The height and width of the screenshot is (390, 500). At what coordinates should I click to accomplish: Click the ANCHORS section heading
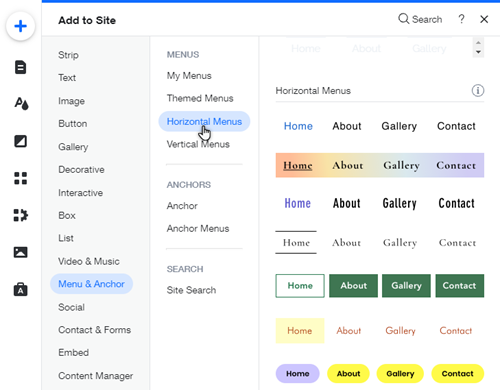[189, 184]
